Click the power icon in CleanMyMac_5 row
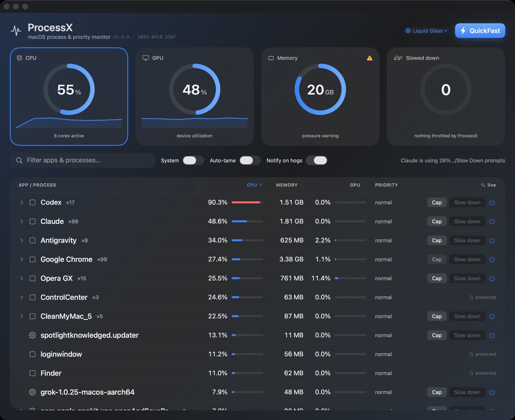The image size is (515, 420). 492,316
